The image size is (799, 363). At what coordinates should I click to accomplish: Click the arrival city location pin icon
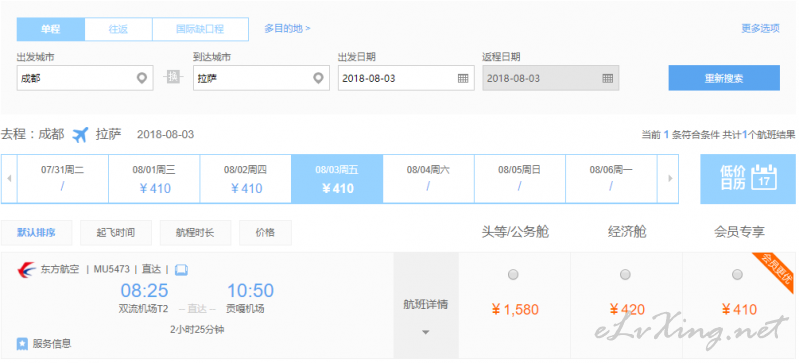tap(318, 78)
